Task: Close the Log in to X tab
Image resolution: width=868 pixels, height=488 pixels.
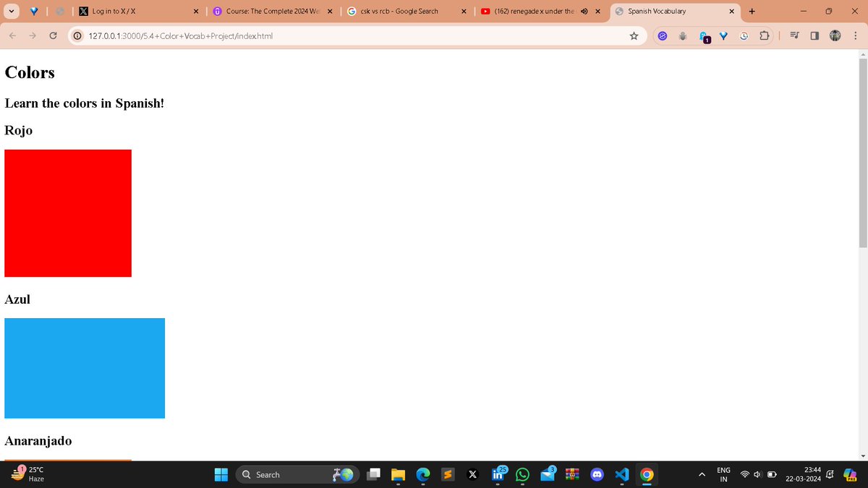Action: pos(196,11)
